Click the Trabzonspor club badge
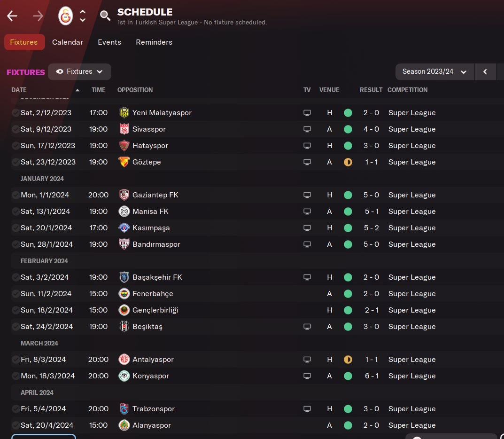This screenshot has width=504, height=439. point(124,409)
